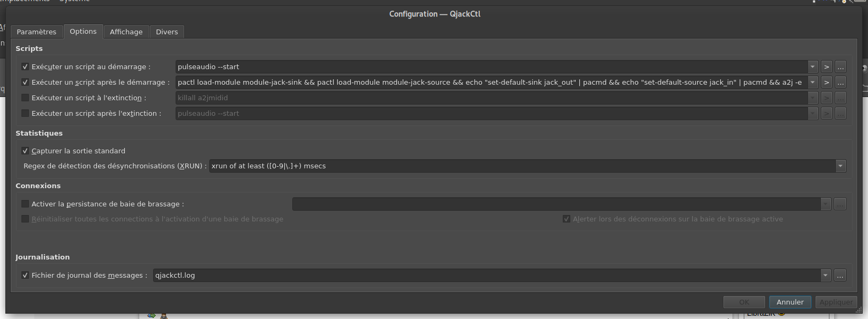Disable 'Exécuter un script au démarrage'
868x319 pixels.
(25, 67)
